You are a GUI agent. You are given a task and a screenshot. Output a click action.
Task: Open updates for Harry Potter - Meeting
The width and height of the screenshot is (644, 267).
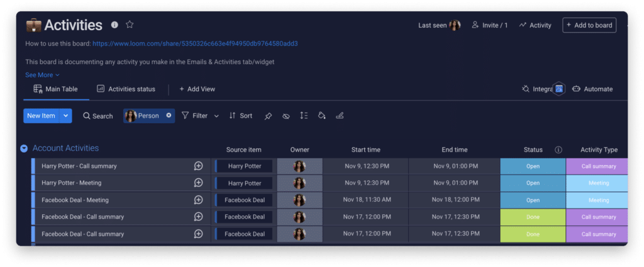pos(198,183)
